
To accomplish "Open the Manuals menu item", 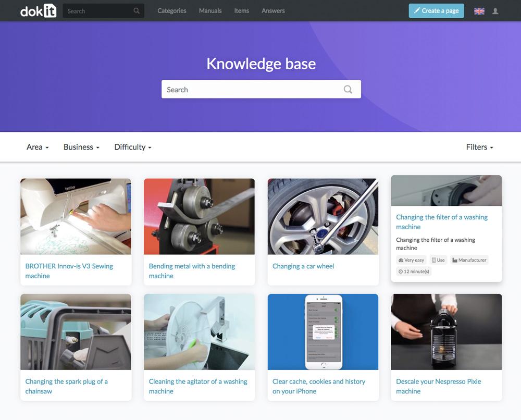I will (x=210, y=10).
